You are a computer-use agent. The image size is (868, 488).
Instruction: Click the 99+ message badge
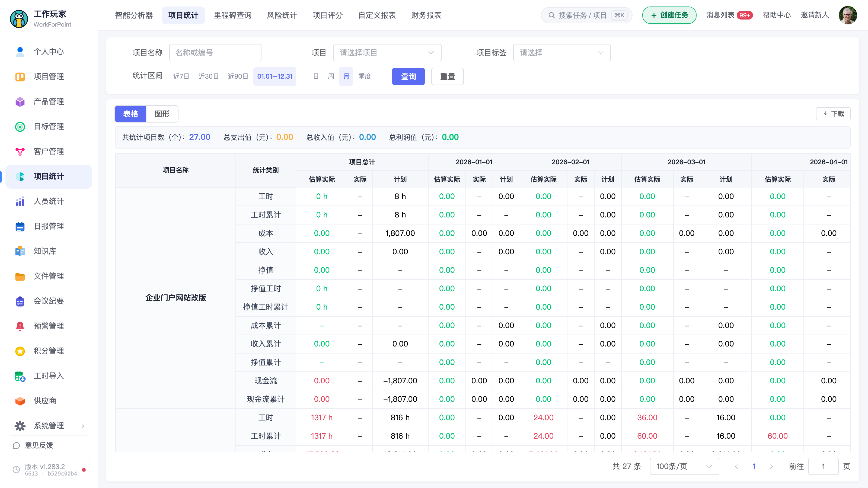(x=744, y=15)
